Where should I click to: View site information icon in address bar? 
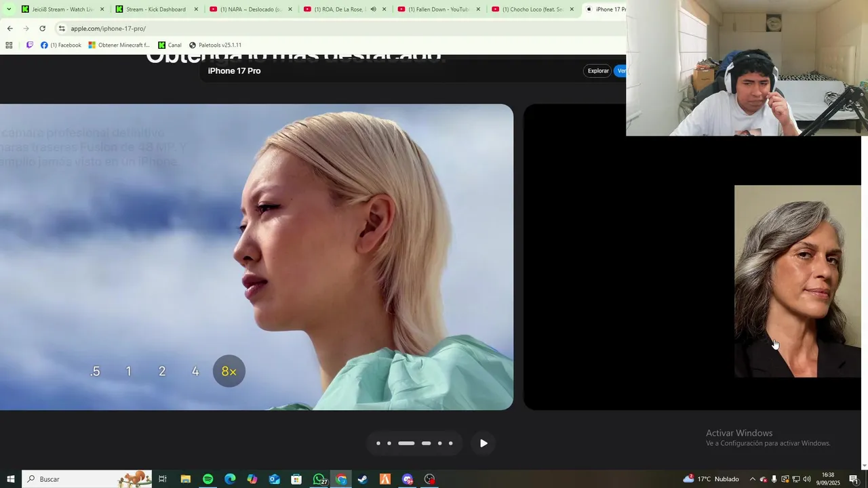click(62, 28)
